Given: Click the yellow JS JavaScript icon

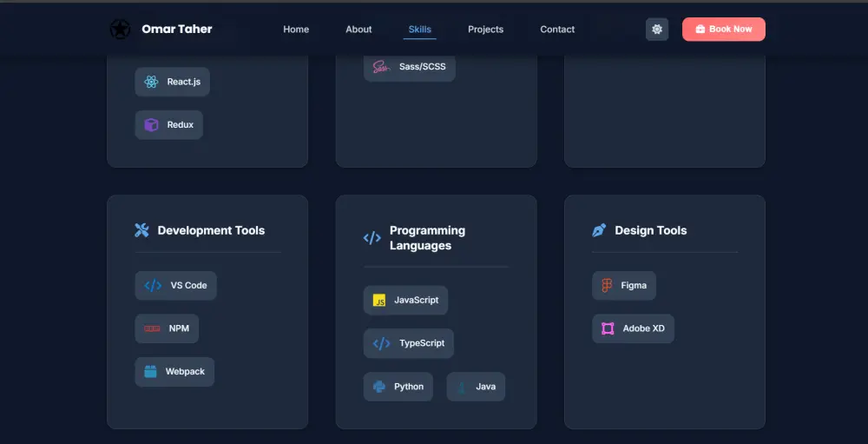Looking at the screenshot, I should coord(379,301).
